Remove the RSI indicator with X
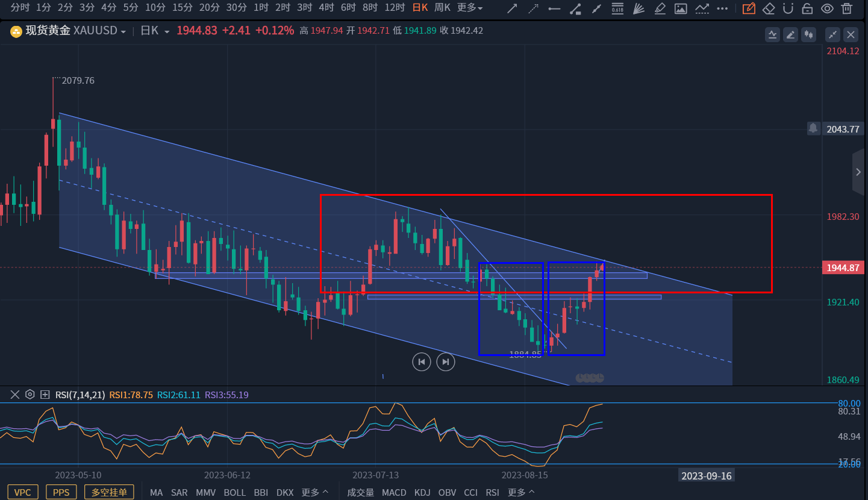 pyautogui.click(x=15, y=395)
